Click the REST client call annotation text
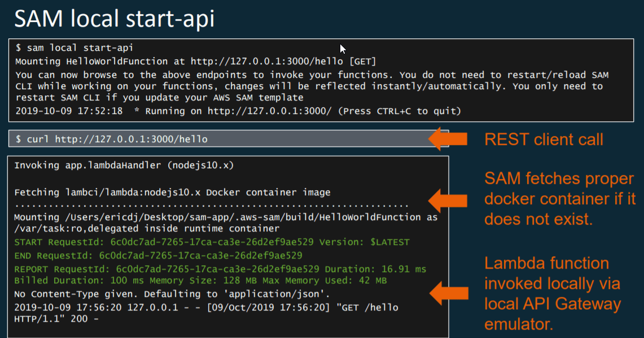This screenshot has width=644, height=338. point(542,139)
